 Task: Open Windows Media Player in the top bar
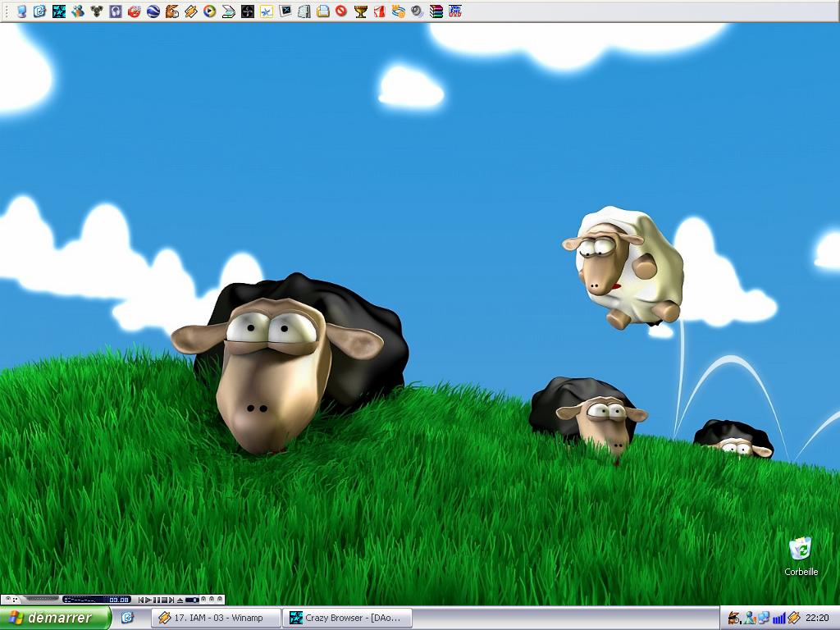point(209,11)
